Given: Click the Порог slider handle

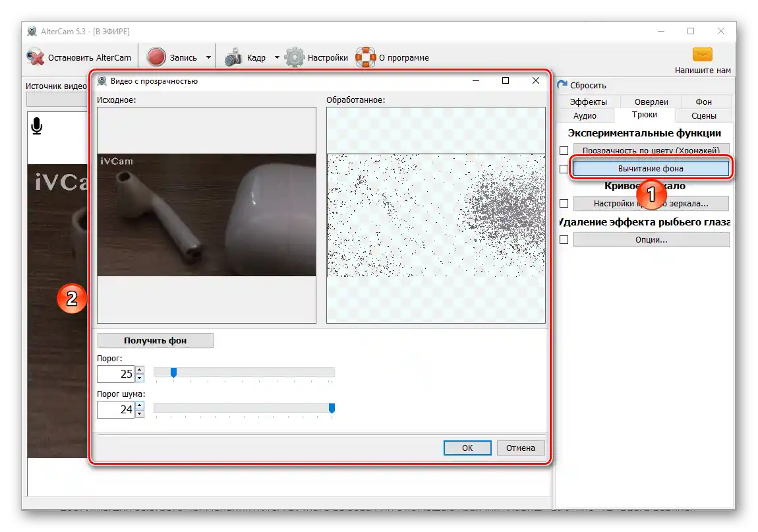Looking at the screenshot, I should coord(173,372).
